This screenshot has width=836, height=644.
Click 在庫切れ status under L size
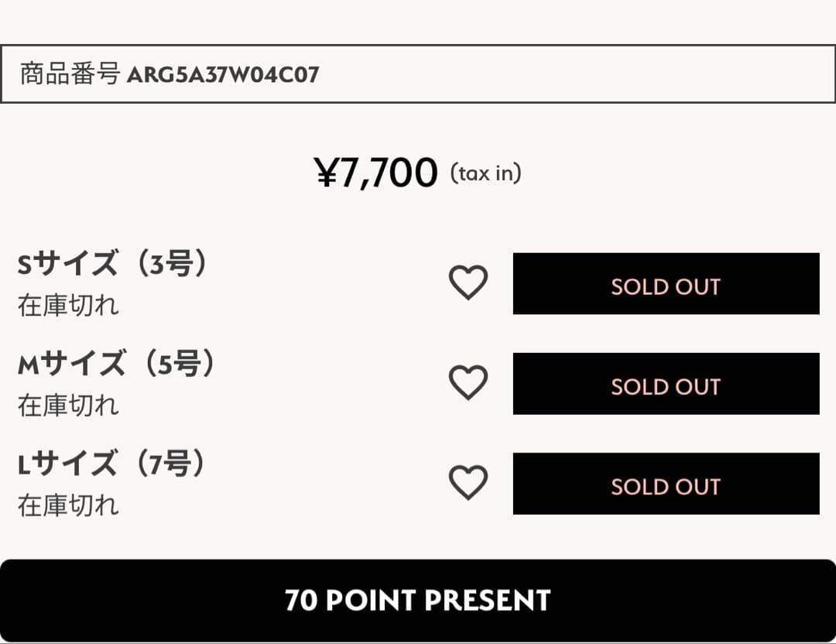click(x=68, y=505)
